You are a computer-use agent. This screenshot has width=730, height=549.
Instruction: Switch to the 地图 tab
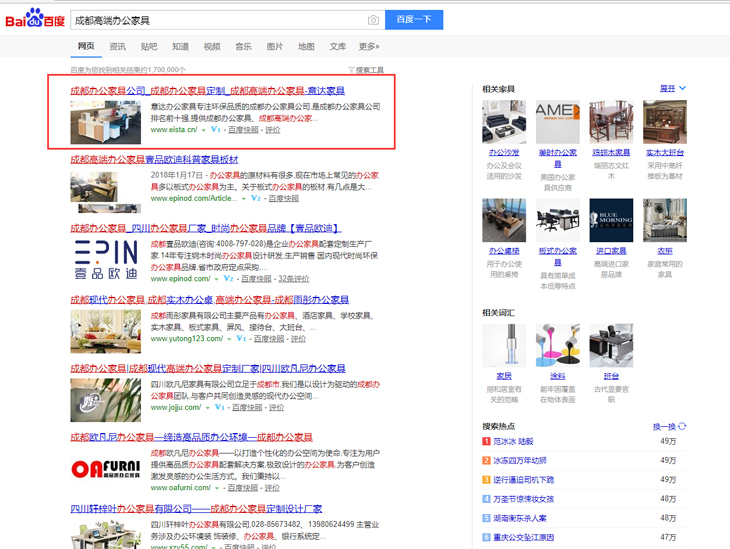click(x=306, y=47)
